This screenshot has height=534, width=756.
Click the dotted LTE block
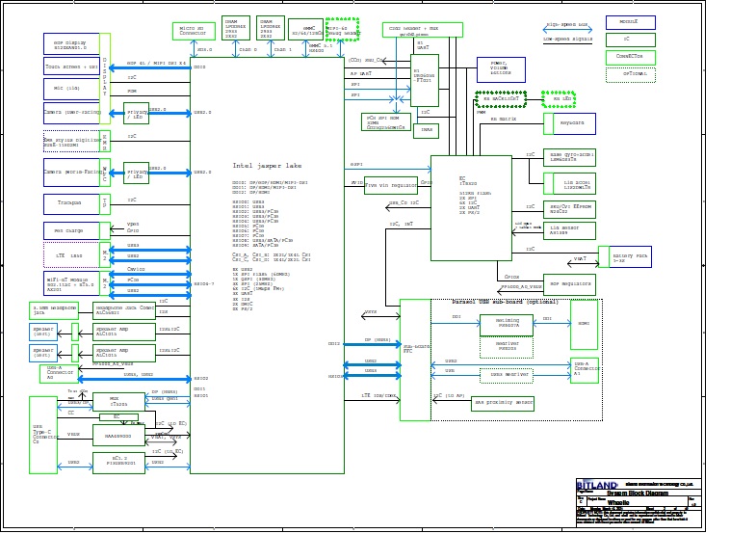[x=71, y=255]
